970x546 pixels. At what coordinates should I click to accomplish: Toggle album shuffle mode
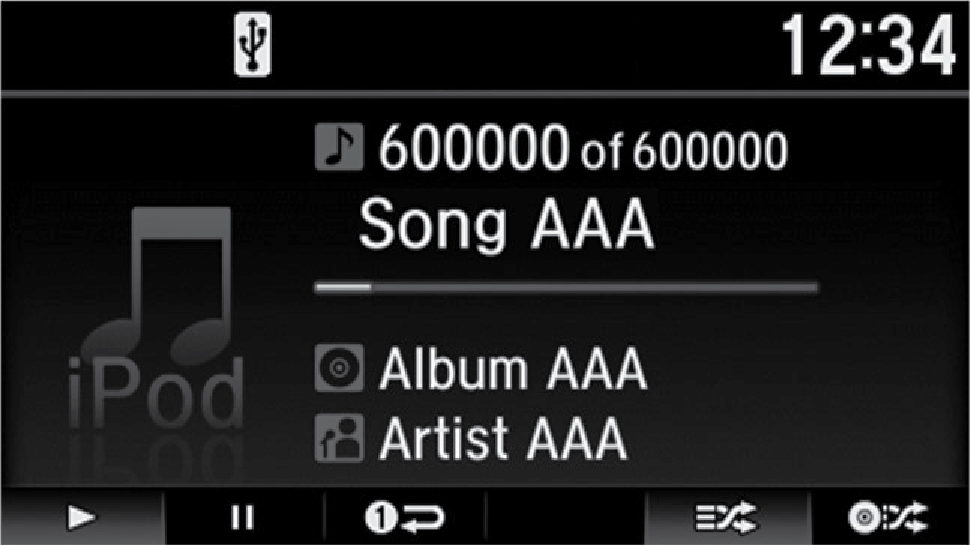coord(890,518)
